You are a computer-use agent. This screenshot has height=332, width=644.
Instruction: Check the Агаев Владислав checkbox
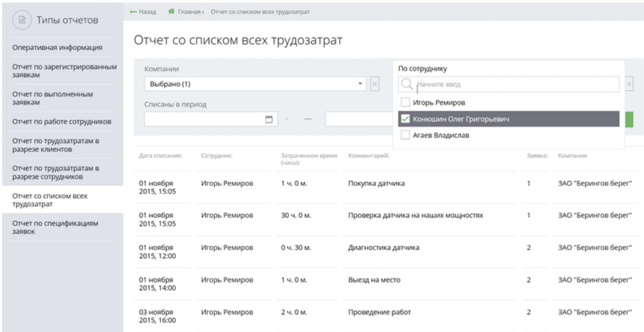[405, 135]
